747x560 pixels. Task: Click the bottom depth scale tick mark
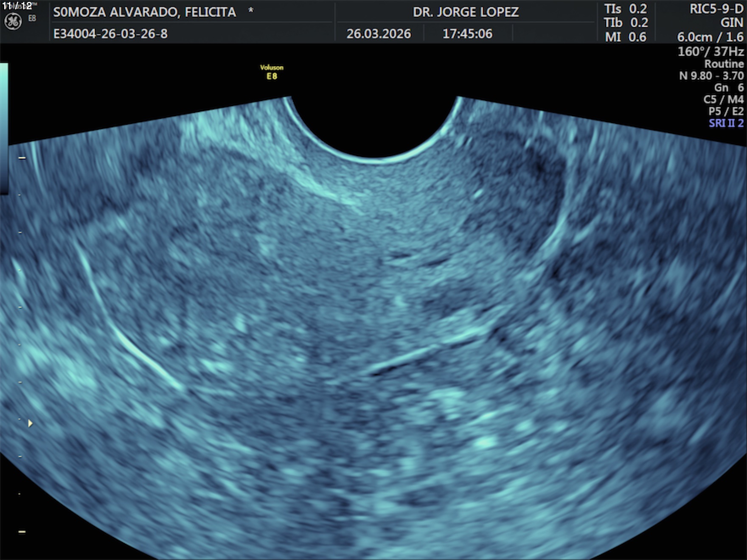[22, 532]
